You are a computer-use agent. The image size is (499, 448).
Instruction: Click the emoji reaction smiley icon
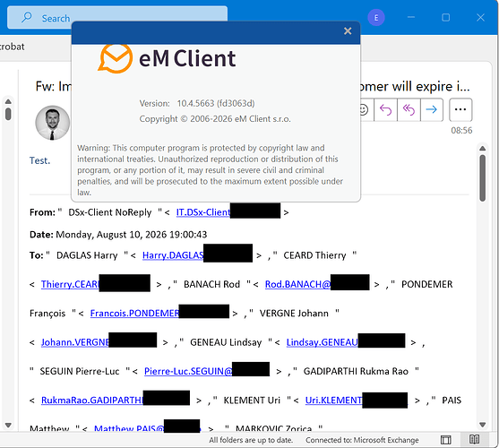(x=364, y=110)
